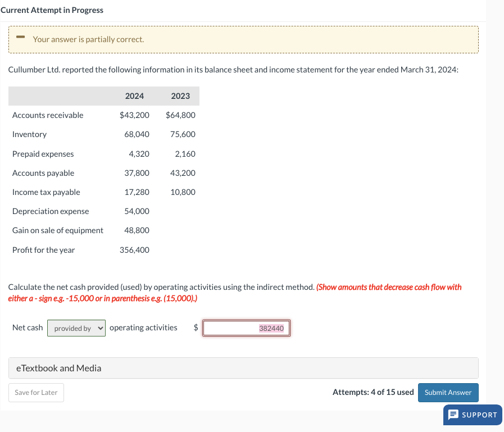This screenshot has height=432, width=504.
Task: Click inside the answer field showing 382440
Action: [x=246, y=328]
